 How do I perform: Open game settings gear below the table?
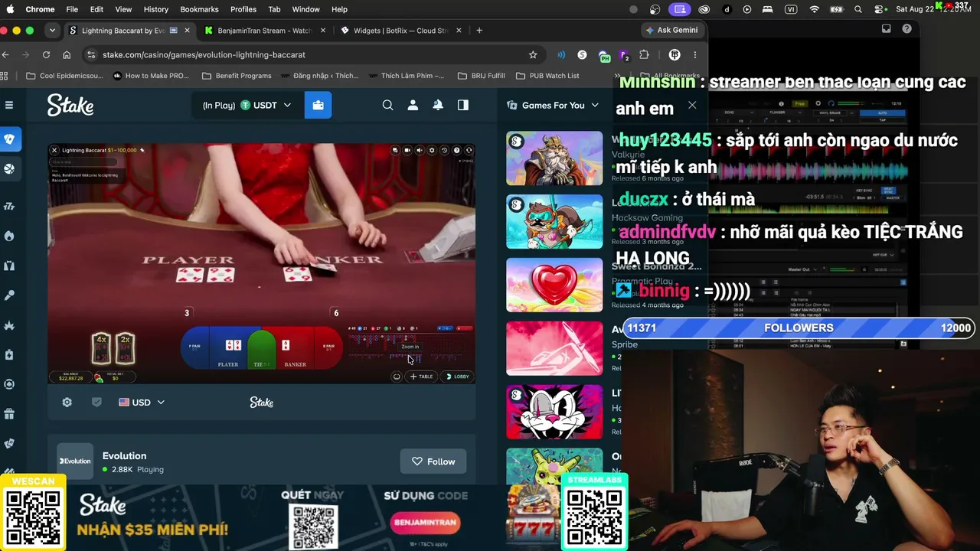(67, 402)
